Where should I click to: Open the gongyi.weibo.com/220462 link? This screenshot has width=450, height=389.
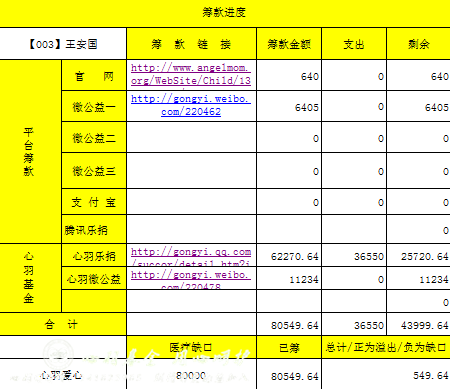coord(191,105)
